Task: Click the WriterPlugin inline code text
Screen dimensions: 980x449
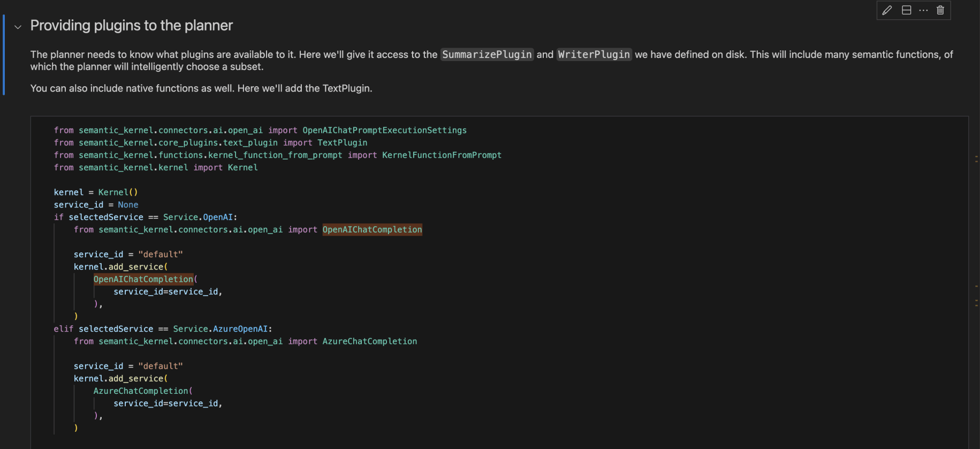Action: (594, 55)
